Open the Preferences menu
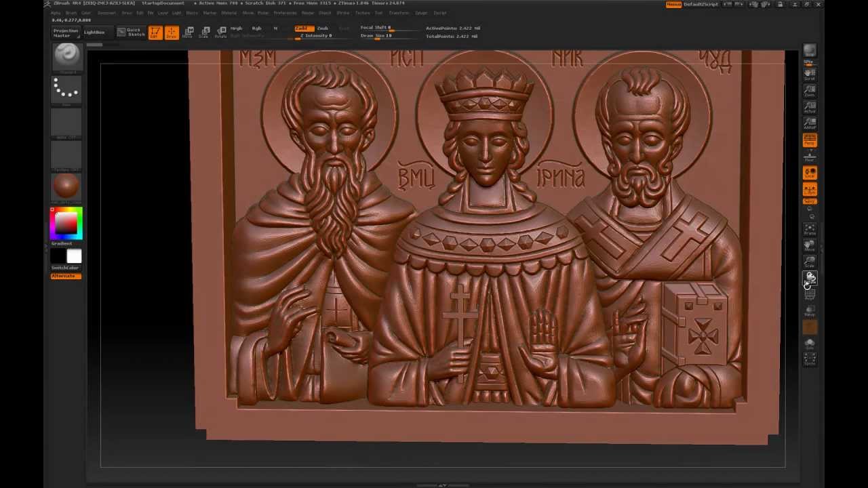Screen dimensions: 868x488 pos(285,13)
